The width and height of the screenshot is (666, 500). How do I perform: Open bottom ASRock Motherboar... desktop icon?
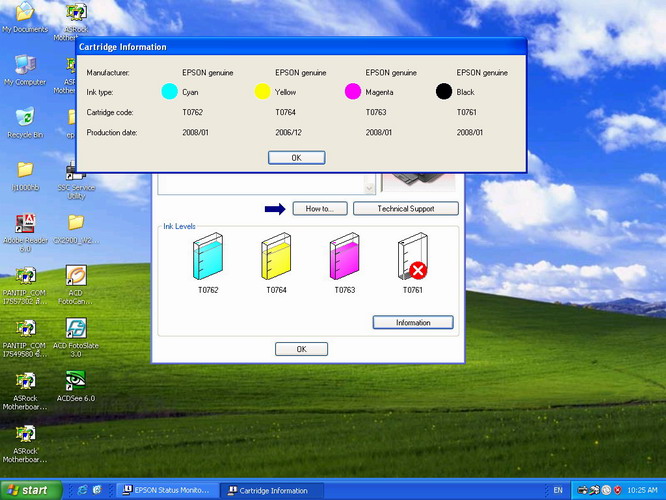(25, 444)
